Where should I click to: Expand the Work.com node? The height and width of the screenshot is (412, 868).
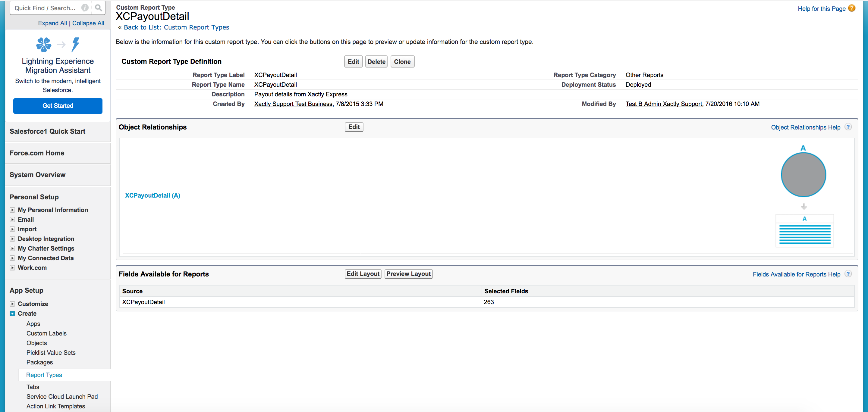12,268
